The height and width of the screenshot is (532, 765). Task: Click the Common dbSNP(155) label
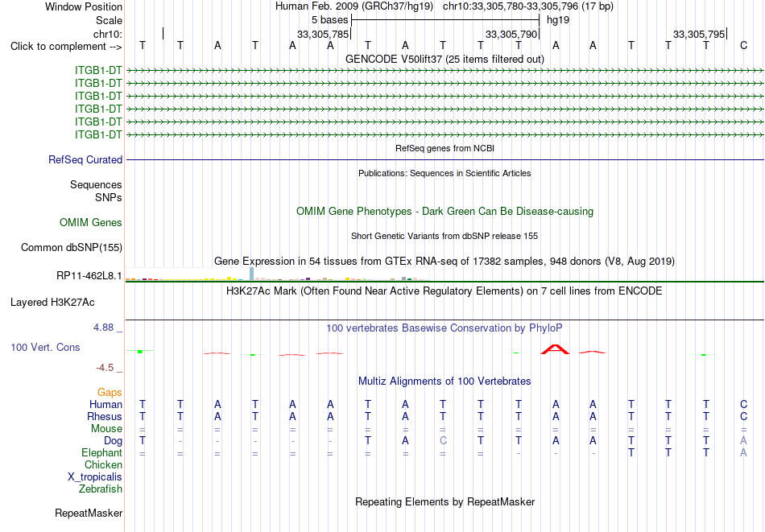(x=72, y=248)
